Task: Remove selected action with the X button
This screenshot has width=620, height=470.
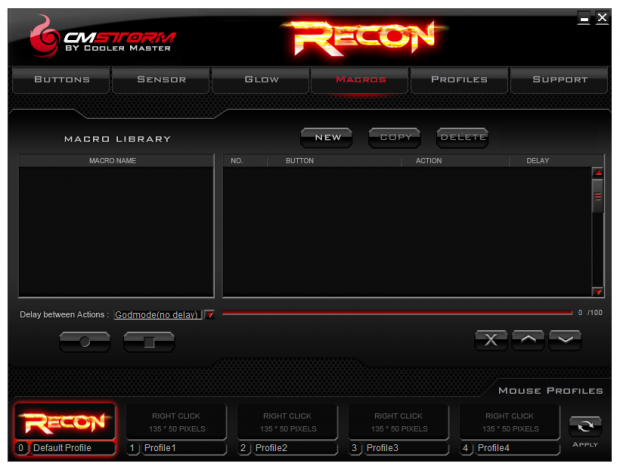Action: click(491, 340)
